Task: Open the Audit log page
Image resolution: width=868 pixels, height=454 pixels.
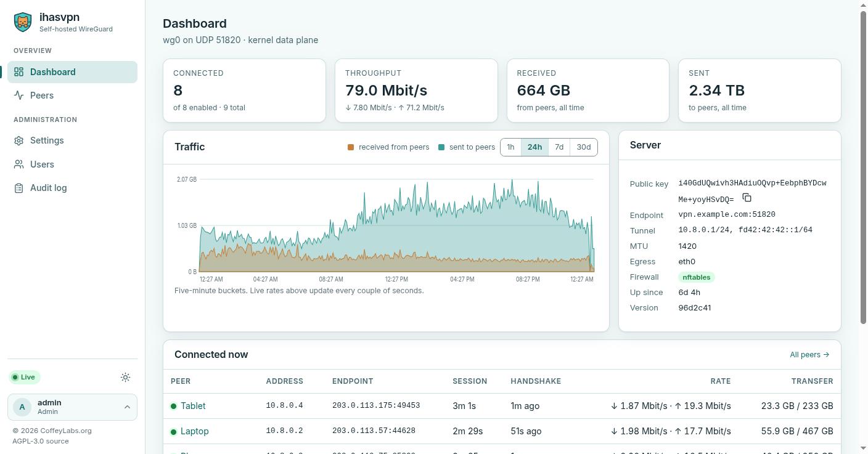Action: [72, 188]
